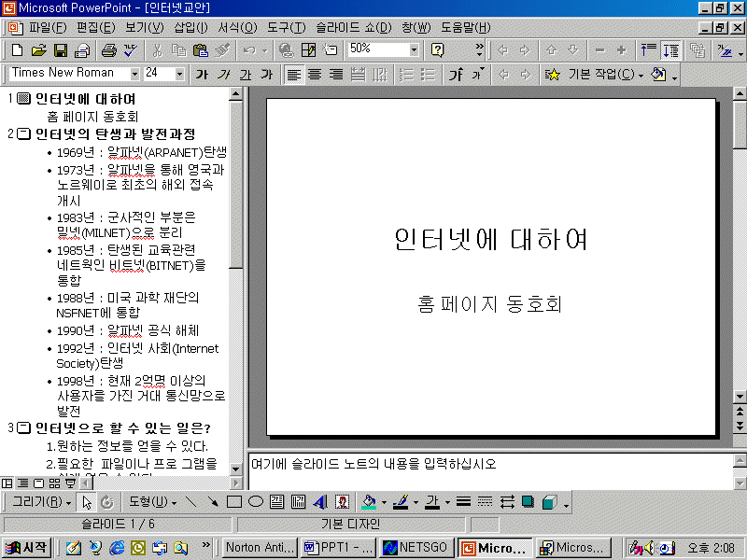Click the Arrow line drawing tool
Screen dimensions: 747x560
(x=213, y=502)
